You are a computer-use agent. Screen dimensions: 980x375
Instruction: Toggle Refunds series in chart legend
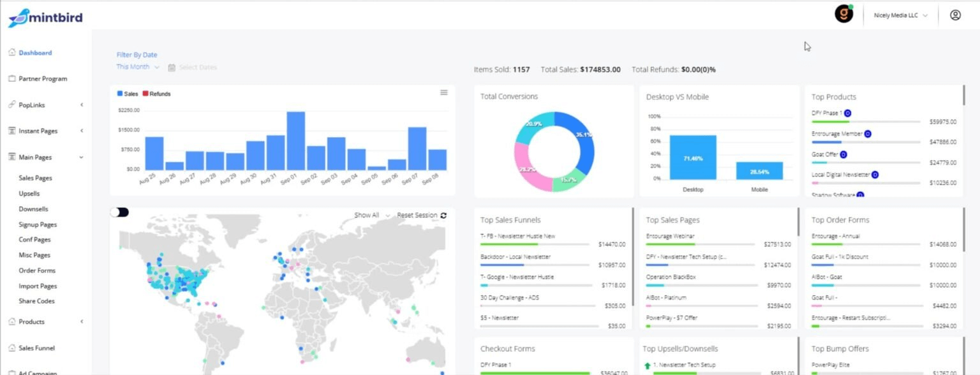(x=156, y=94)
